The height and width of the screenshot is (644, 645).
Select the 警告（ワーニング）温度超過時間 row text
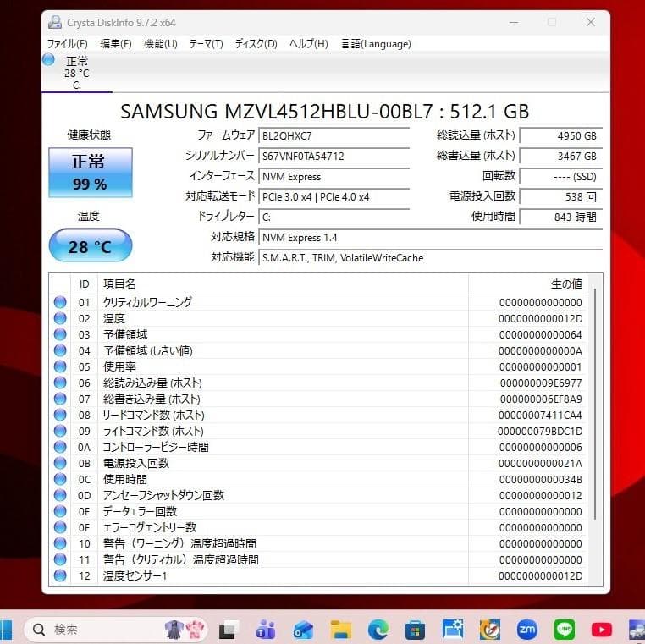(x=179, y=543)
